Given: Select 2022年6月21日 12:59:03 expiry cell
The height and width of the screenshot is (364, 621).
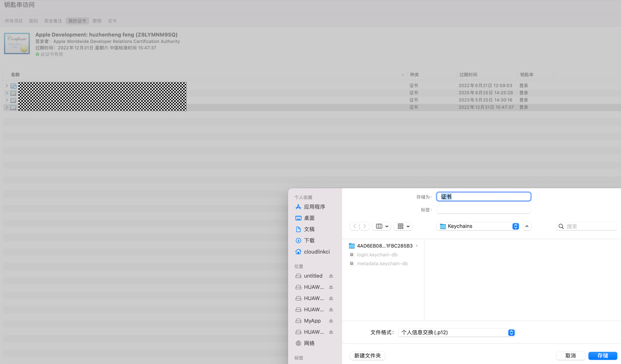Looking at the screenshot, I should coord(485,86).
